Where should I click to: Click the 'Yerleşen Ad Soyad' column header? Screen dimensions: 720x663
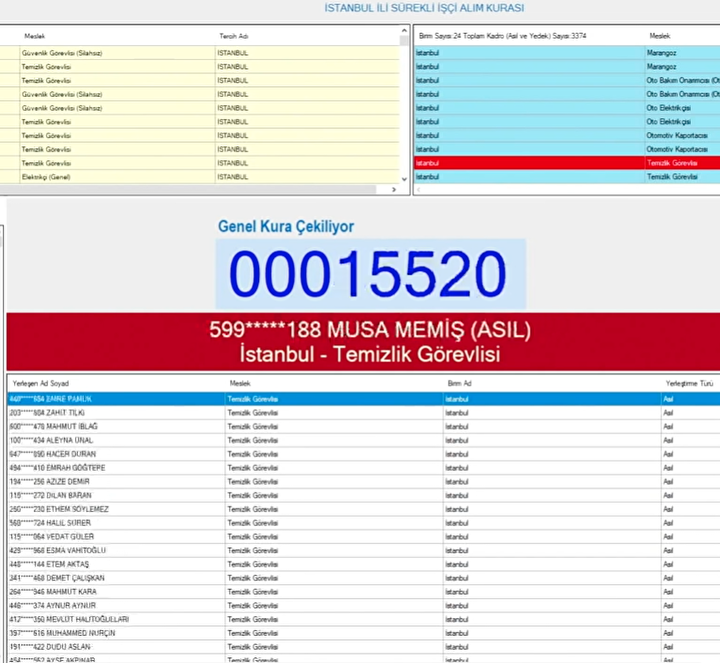[40, 383]
